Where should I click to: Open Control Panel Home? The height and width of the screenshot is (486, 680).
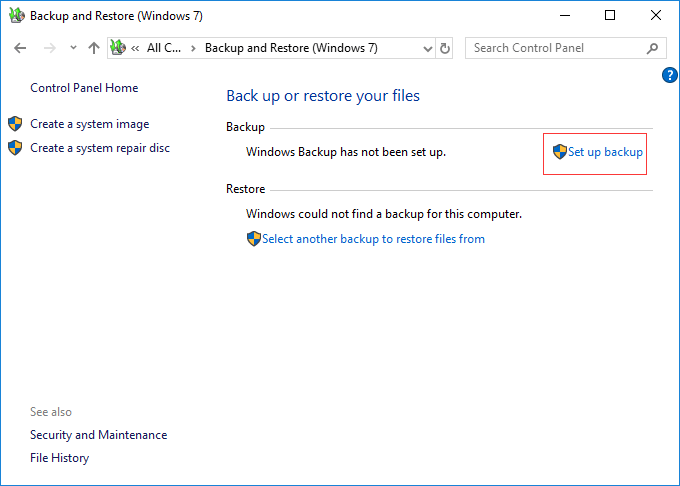84,88
